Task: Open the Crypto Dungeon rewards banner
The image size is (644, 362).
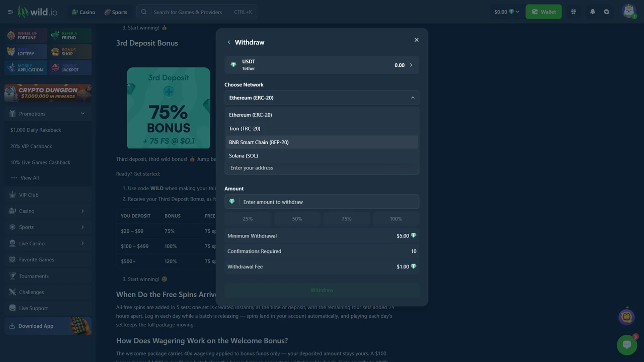Action: click(x=48, y=93)
